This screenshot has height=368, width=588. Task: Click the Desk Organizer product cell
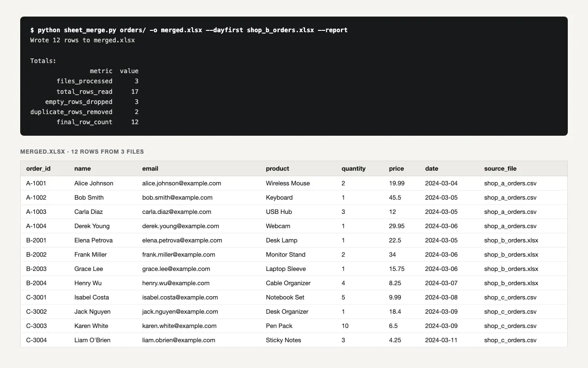287,311
